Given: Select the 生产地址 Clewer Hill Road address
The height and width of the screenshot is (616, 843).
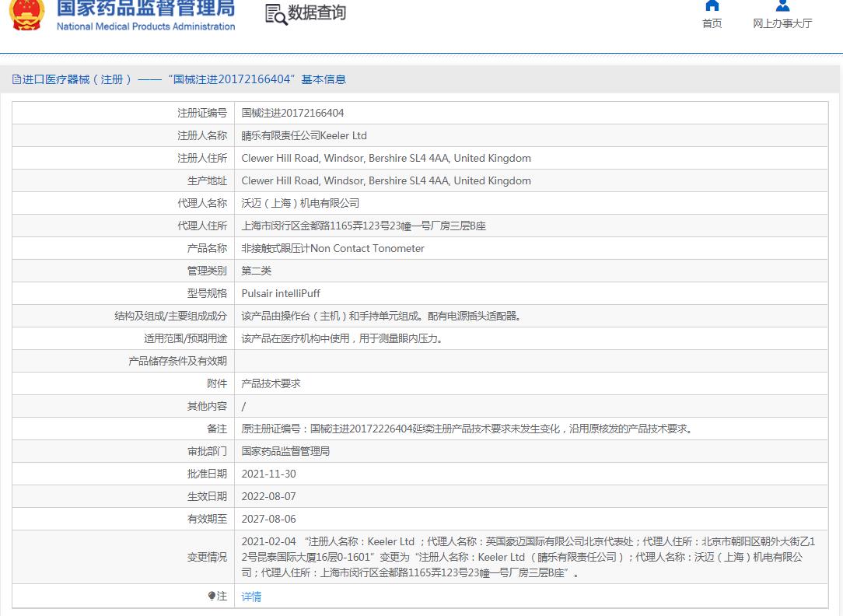Looking at the screenshot, I should tap(386, 180).
